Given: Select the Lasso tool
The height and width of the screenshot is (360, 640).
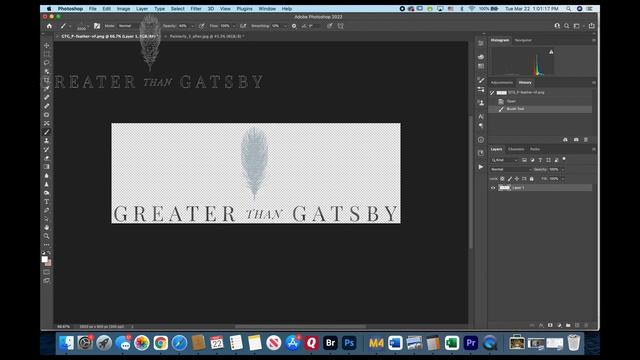Looking at the screenshot, I should pyautogui.click(x=47, y=62).
